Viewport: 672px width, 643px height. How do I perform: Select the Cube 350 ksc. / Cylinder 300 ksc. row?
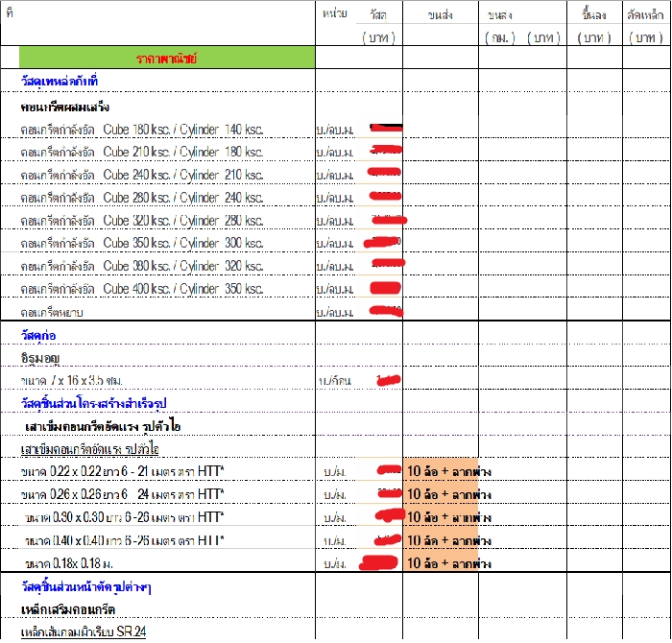pos(142,243)
